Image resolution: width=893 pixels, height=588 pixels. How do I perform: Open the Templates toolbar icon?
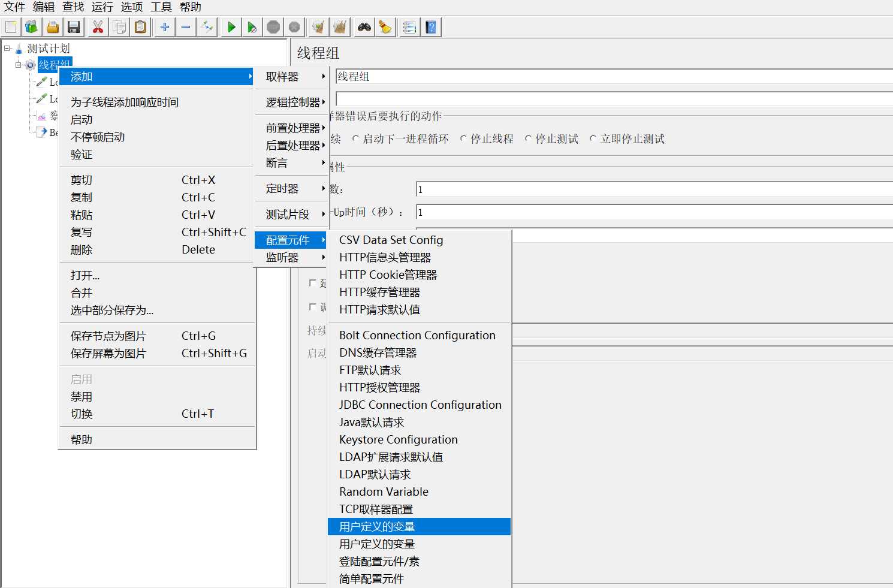tap(31, 27)
